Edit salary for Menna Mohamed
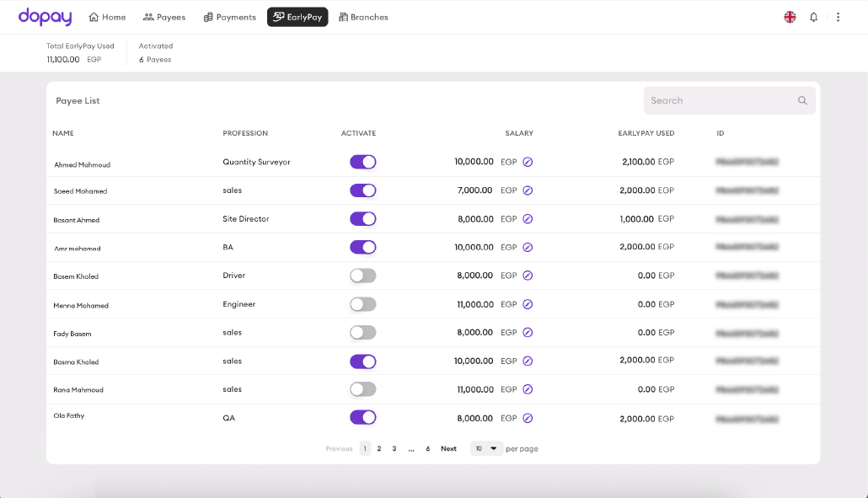Viewport: 868px width, 498px height. 528,304
